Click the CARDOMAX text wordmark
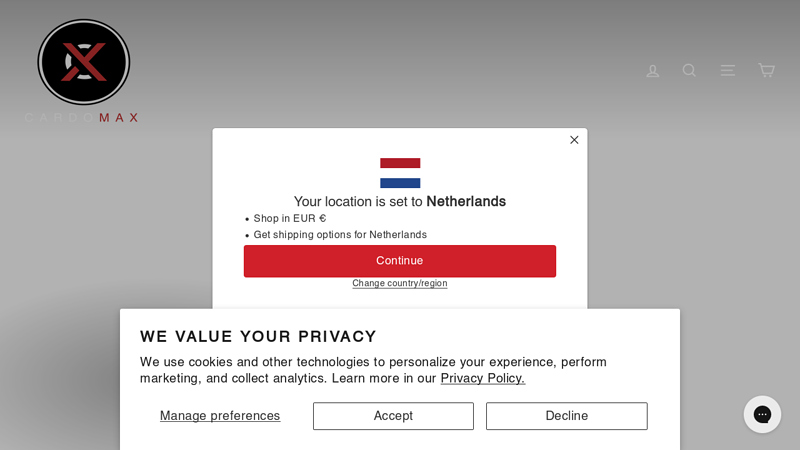The height and width of the screenshot is (450, 800). [82, 118]
